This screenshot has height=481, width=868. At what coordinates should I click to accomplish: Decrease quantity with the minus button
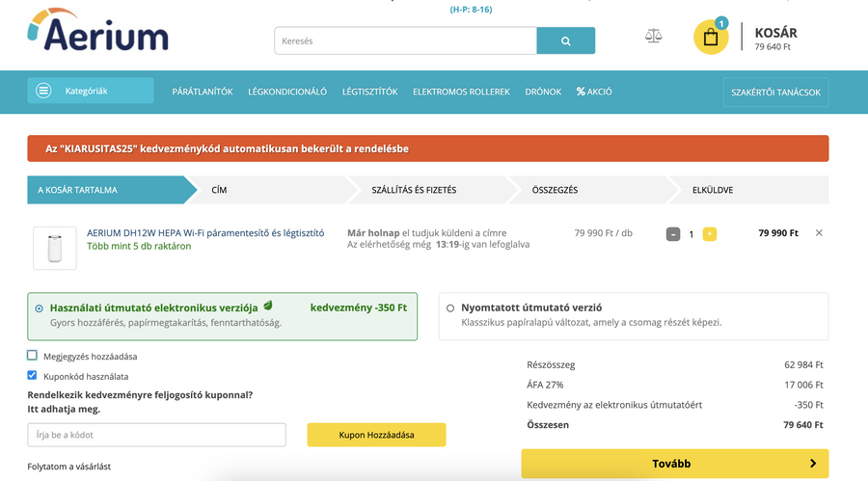(673, 234)
